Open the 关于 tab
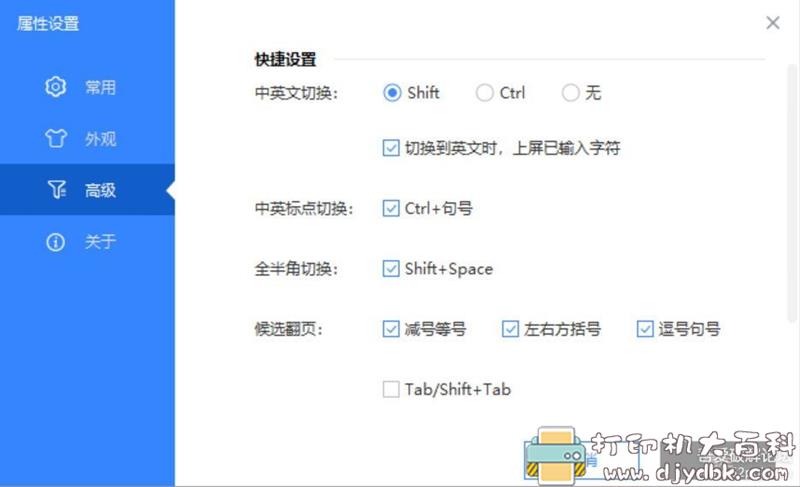The width and height of the screenshot is (800, 487). point(87,242)
